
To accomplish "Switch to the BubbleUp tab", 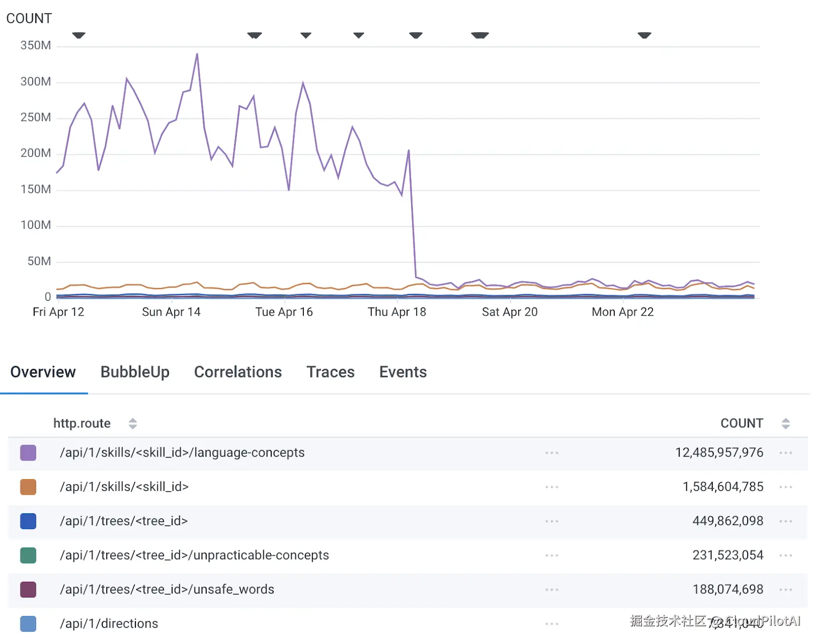I will [x=135, y=372].
